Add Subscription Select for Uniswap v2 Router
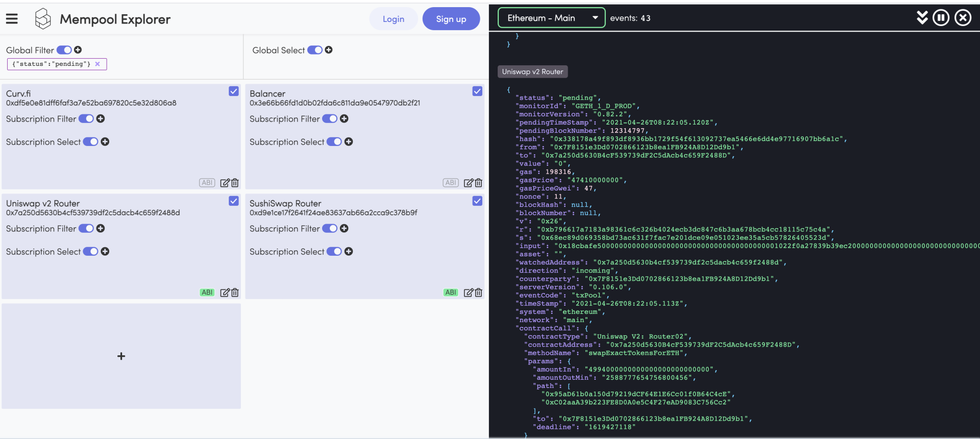This screenshot has width=980, height=439. 105,252
